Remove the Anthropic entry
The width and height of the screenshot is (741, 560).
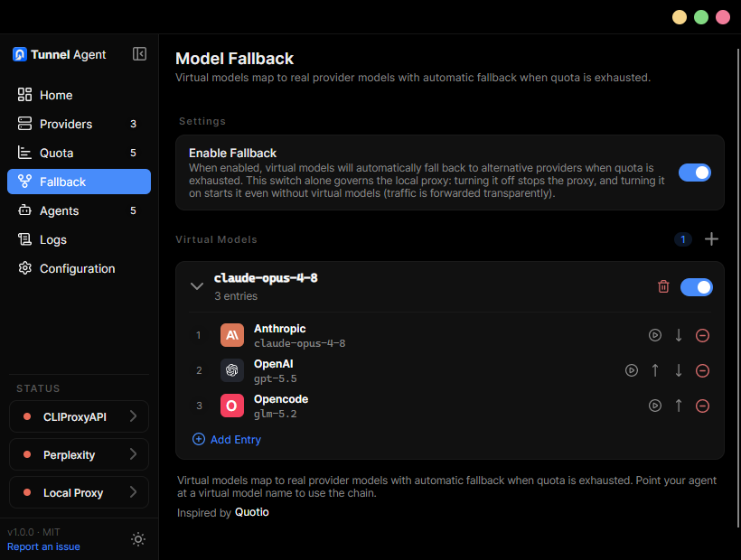[703, 336]
